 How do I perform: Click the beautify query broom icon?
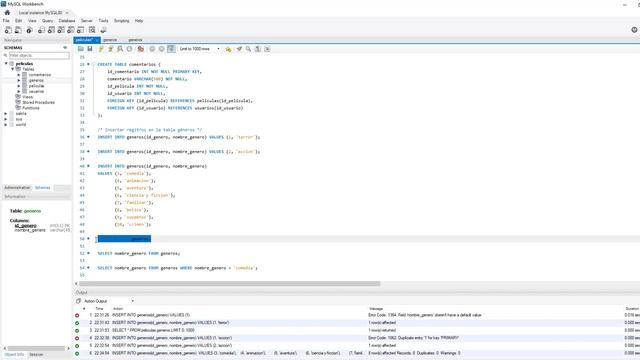click(x=239, y=49)
